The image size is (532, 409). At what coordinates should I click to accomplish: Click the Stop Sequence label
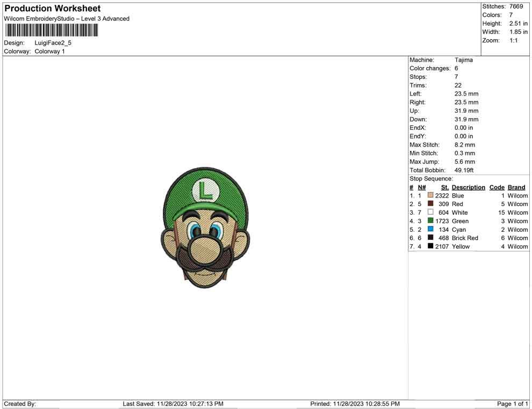tap(431, 179)
